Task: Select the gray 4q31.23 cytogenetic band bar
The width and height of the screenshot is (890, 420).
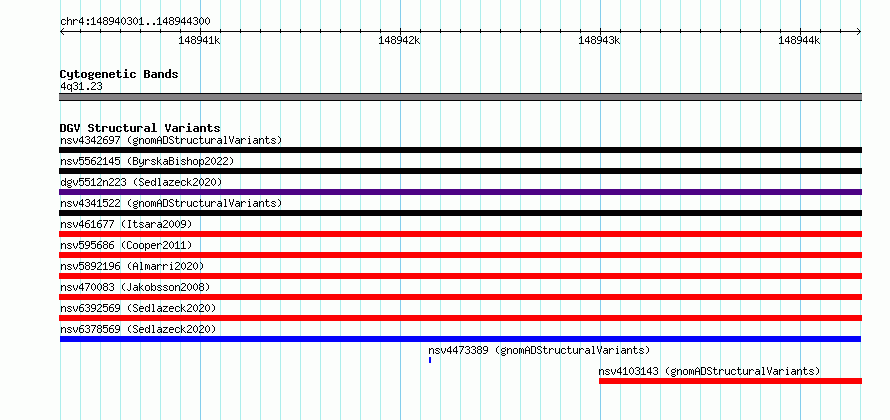Action: point(460,97)
